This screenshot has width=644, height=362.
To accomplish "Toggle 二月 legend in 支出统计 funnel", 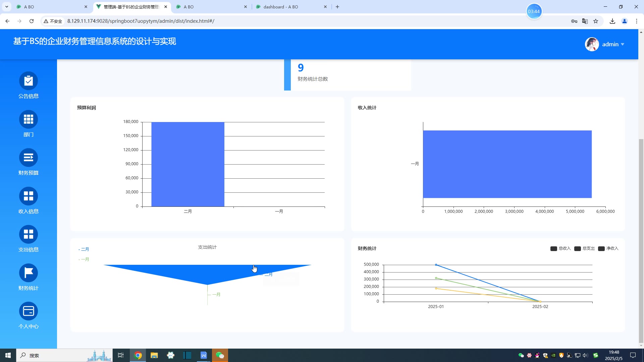I will click(84, 249).
